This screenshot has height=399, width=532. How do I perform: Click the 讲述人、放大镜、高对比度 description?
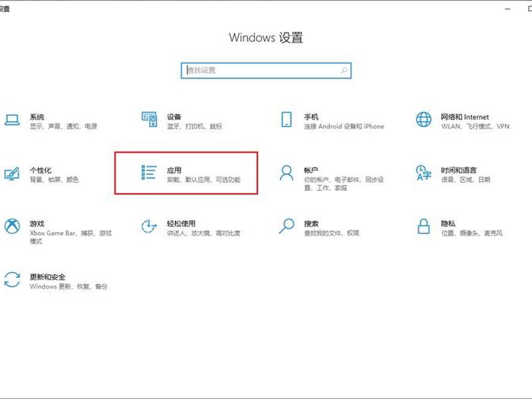pyautogui.click(x=203, y=233)
